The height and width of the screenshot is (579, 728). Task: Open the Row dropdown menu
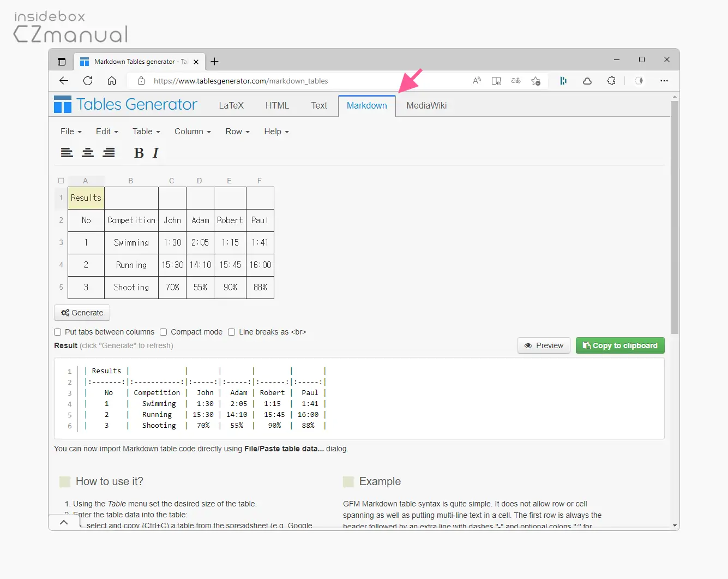(237, 132)
